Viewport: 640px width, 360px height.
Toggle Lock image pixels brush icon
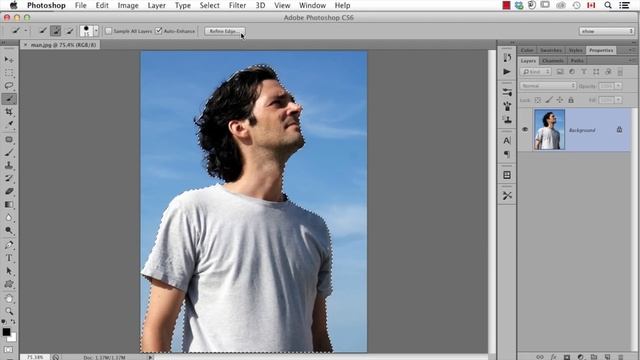(549, 100)
